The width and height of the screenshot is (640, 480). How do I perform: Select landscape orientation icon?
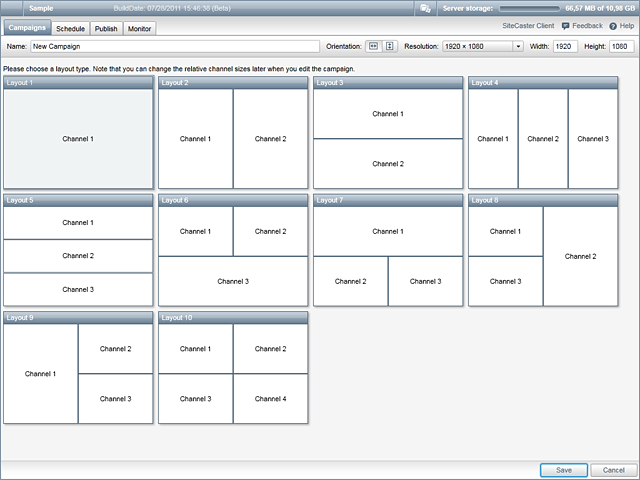click(374, 46)
